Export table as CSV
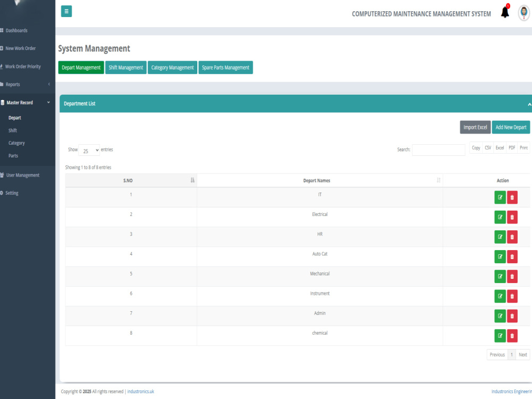Screen dimensions: 532x399 click(488, 148)
